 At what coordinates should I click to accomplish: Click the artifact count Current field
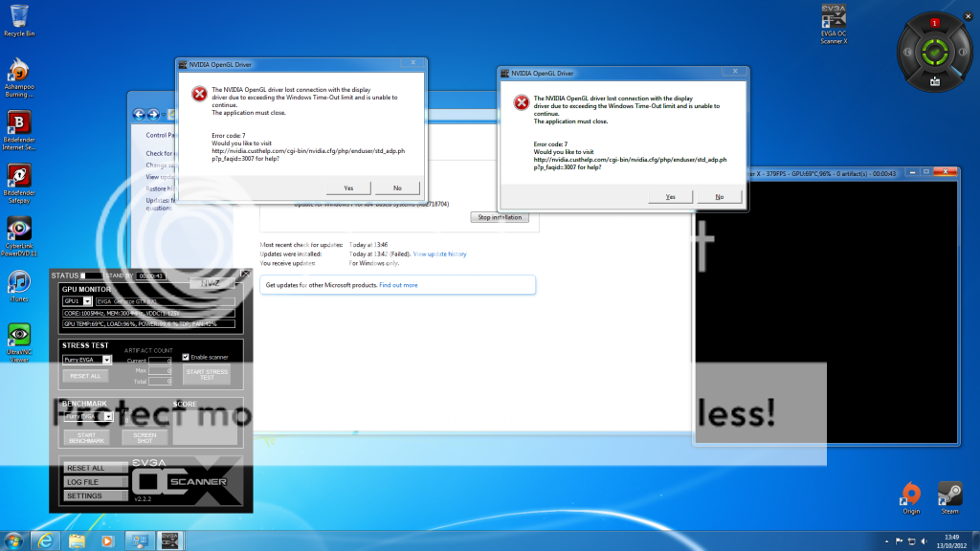[x=160, y=361]
